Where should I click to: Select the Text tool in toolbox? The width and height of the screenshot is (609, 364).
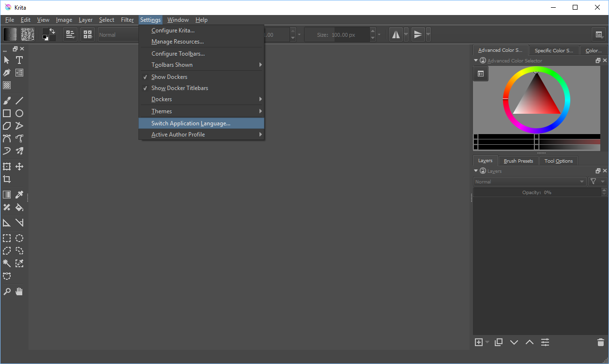tap(19, 60)
